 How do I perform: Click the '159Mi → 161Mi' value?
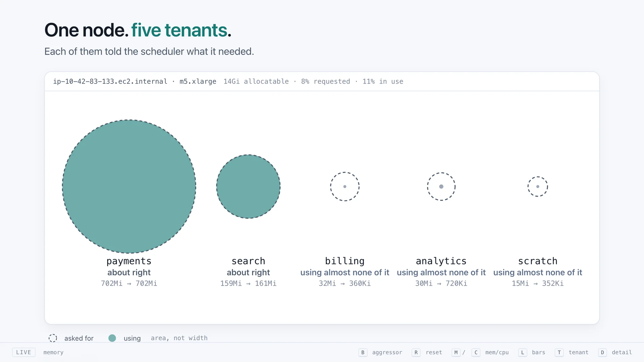coord(248,283)
